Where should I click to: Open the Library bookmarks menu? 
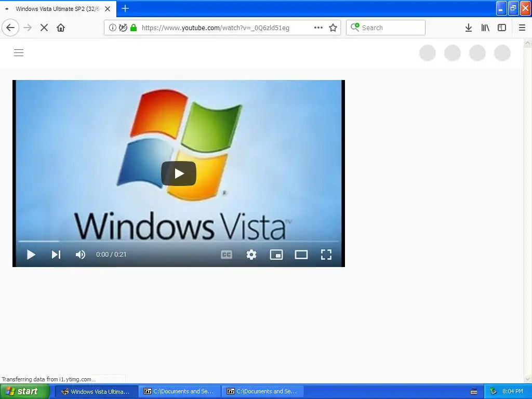click(x=485, y=28)
